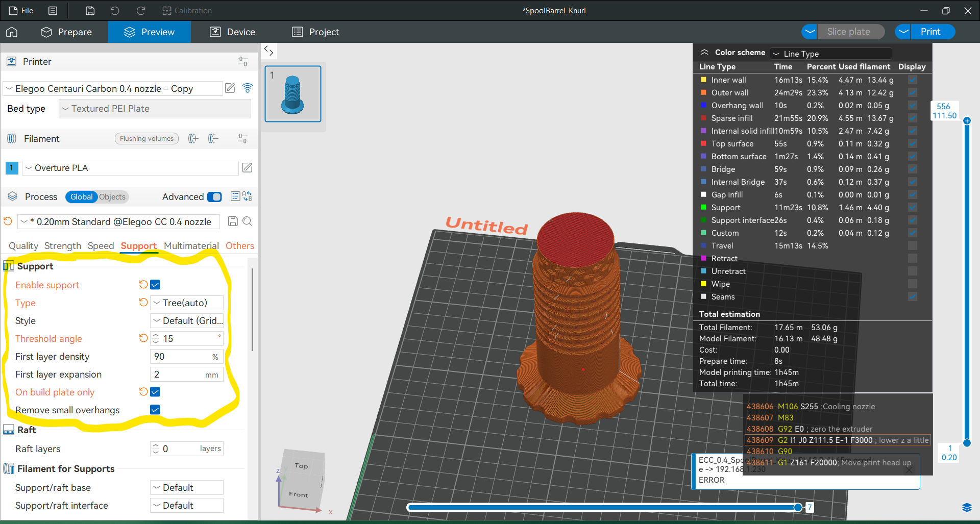The width and height of the screenshot is (980, 524).
Task: Expand the Slice plate options arrow
Action: pos(810,32)
